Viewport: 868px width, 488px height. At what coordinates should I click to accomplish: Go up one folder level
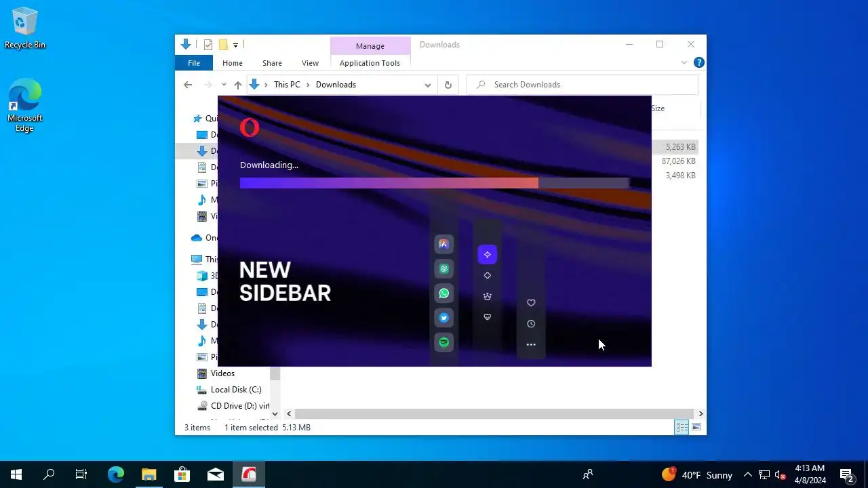[x=237, y=85]
